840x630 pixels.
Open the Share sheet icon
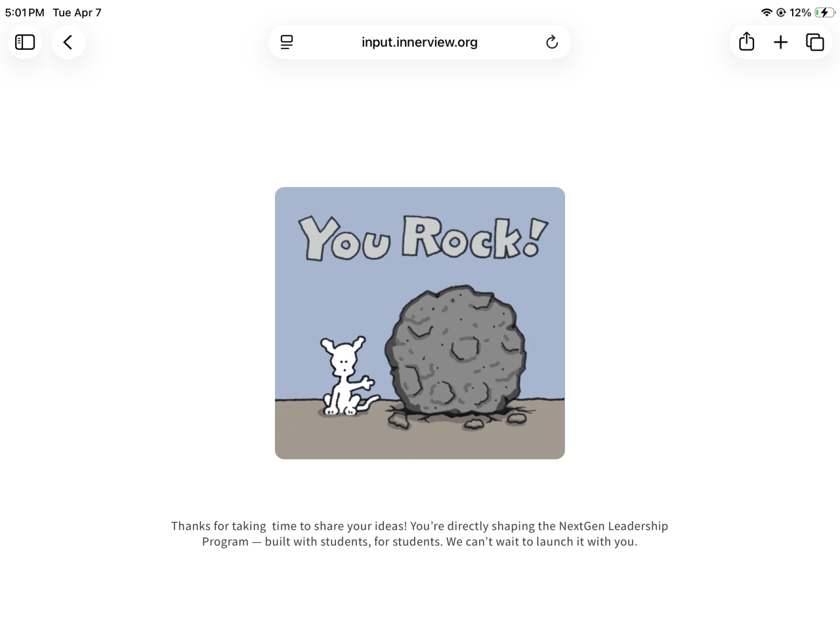746,42
